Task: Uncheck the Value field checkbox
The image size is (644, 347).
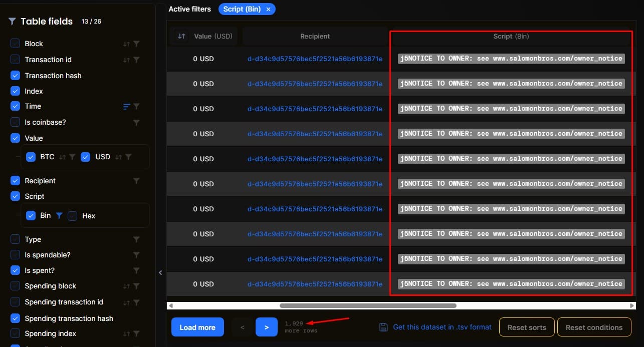Action: click(15, 138)
